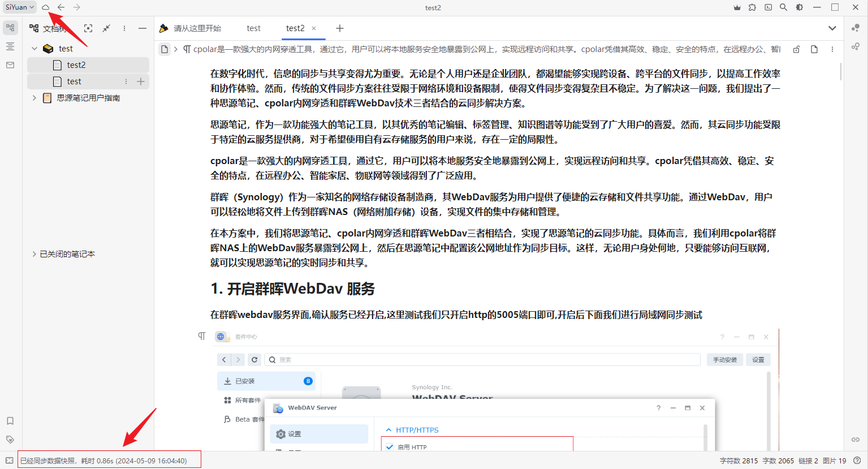Screen dimensions: 868x469
Task: Open the outline panel in left dock
Action: (x=10, y=46)
